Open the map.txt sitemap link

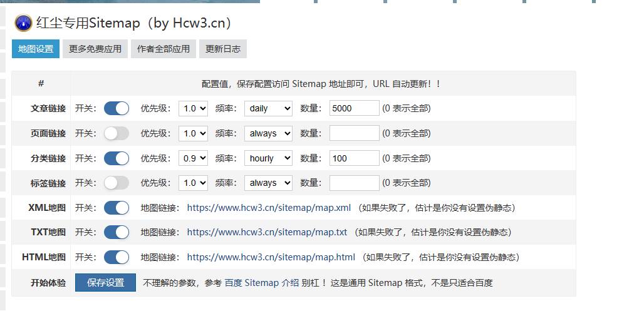(x=267, y=232)
